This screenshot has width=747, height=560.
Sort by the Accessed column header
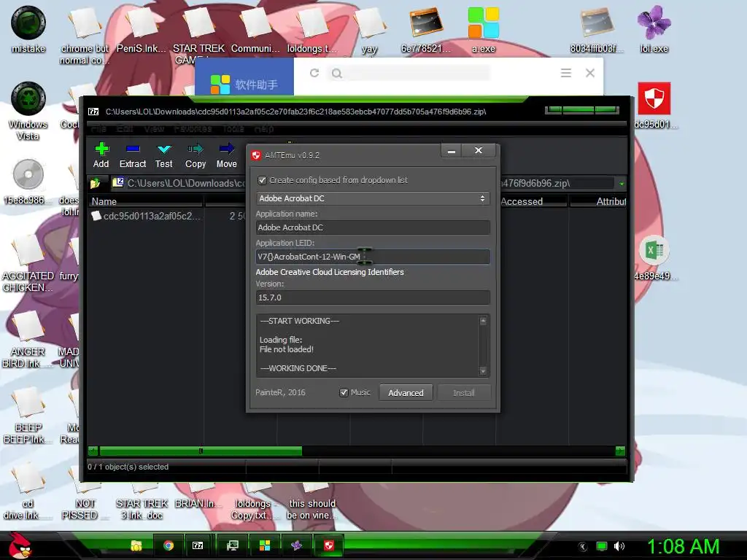coord(532,201)
